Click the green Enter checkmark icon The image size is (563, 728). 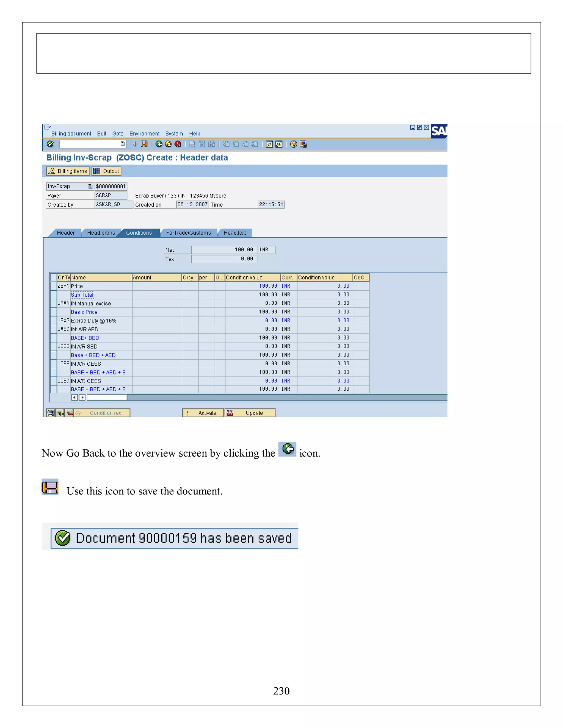(x=50, y=144)
